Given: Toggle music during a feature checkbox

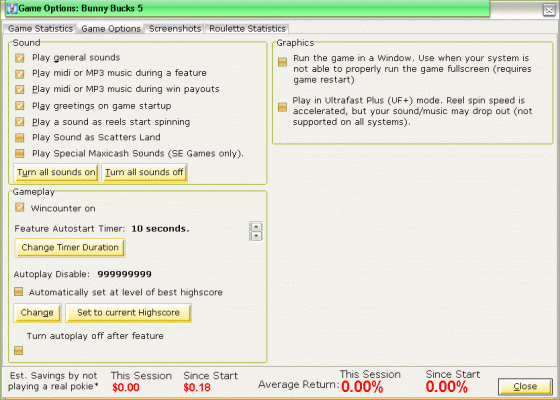Looking at the screenshot, I should [x=20, y=74].
